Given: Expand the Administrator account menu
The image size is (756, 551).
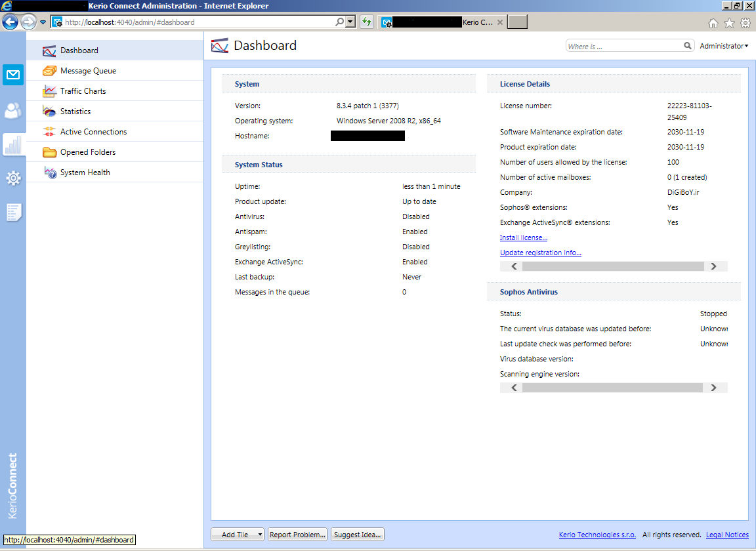Looking at the screenshot, I should click(x=724, y=46).
